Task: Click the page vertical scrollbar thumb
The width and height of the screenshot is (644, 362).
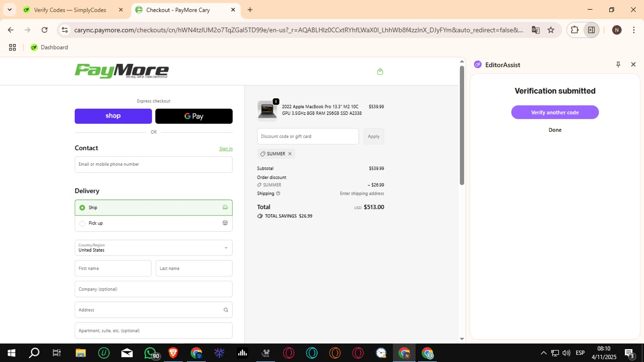Action: 462,125
